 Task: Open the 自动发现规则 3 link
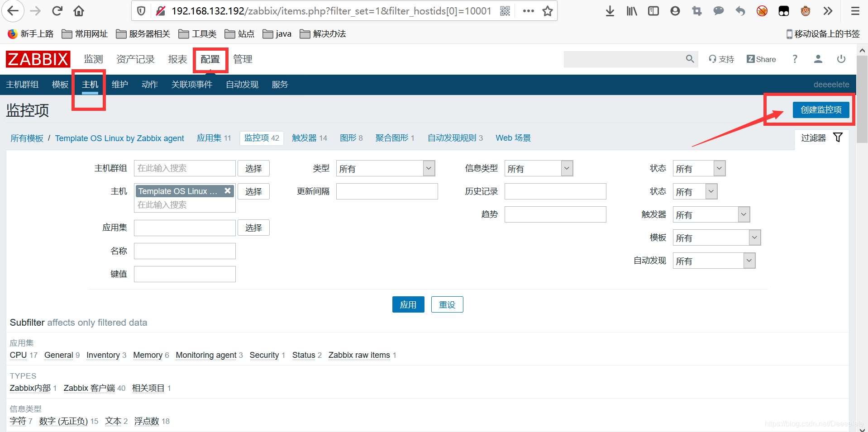tap(455, 138)
